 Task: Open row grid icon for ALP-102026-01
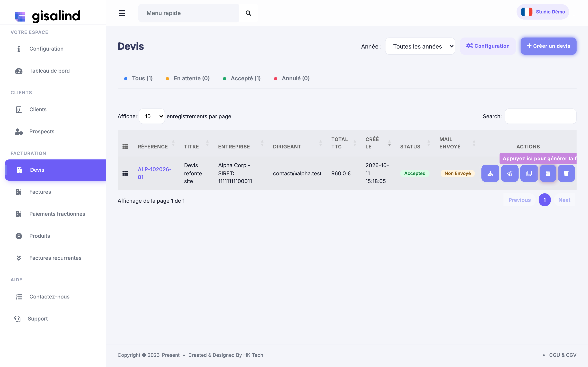125,173
